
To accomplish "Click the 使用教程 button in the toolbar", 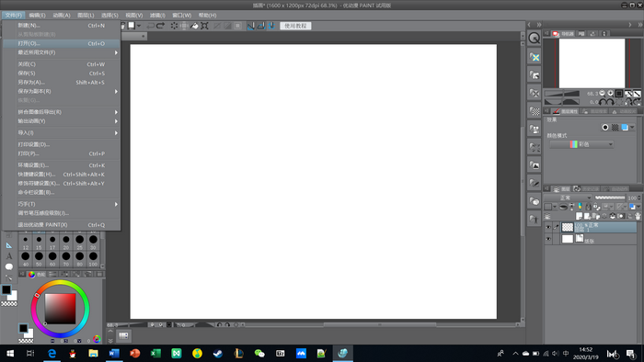I will [295, 26].
